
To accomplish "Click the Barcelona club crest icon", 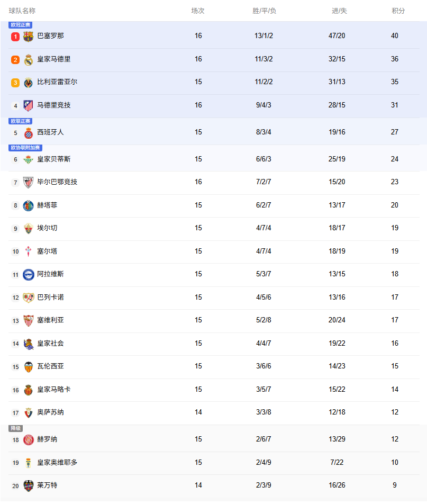I will [29, 37].
